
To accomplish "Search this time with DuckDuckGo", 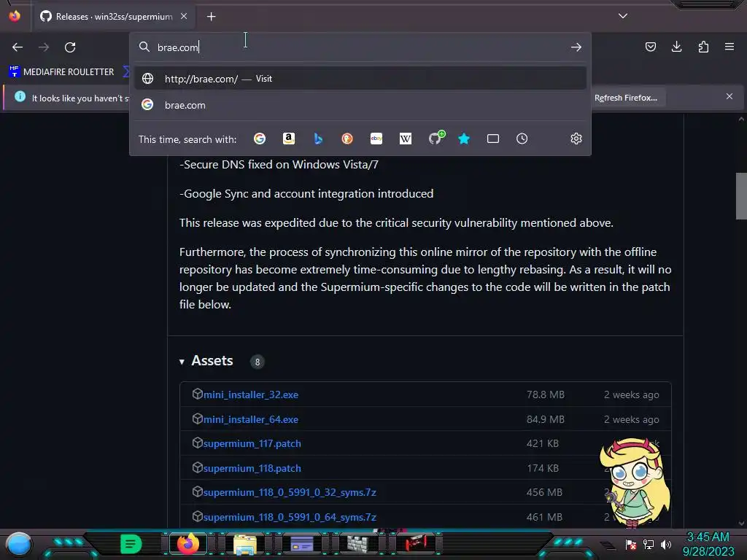I will tap(347, 139).
